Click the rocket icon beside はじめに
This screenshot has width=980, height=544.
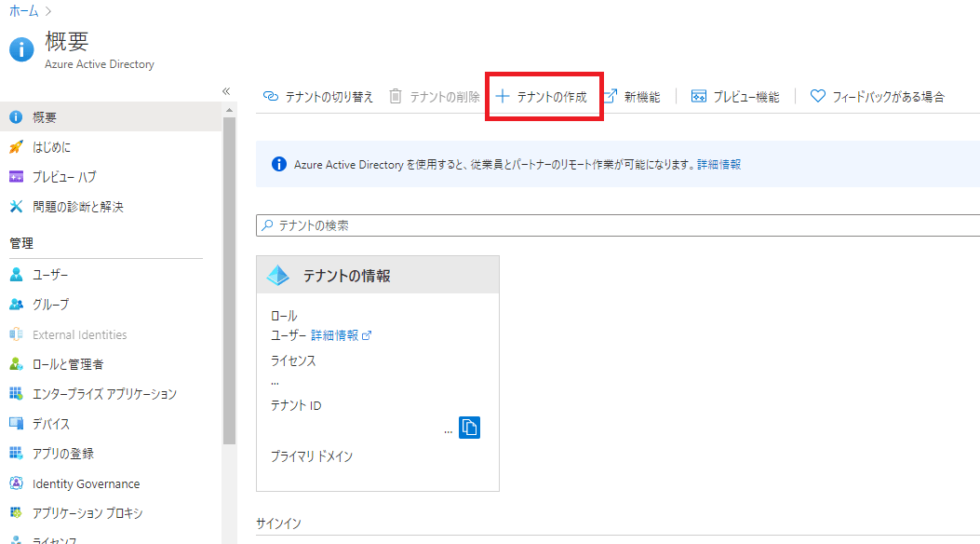coord(16,147)
